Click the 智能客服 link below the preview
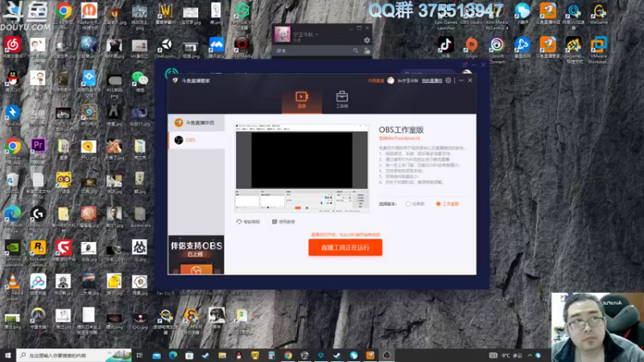 coord(249,222)
